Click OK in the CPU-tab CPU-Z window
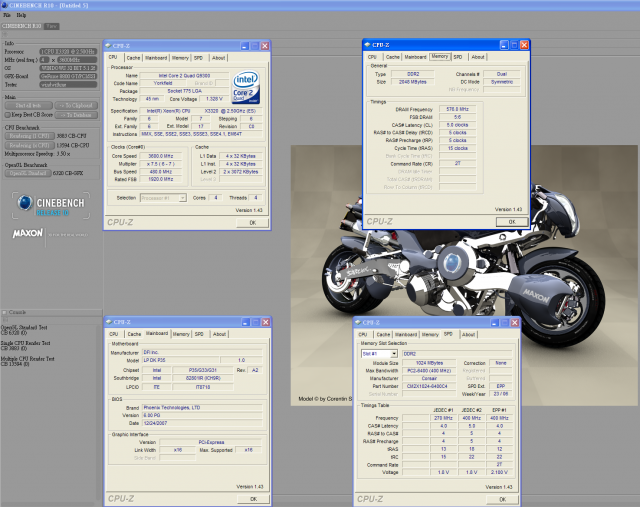Screen dimensions: 640x507 253,223
